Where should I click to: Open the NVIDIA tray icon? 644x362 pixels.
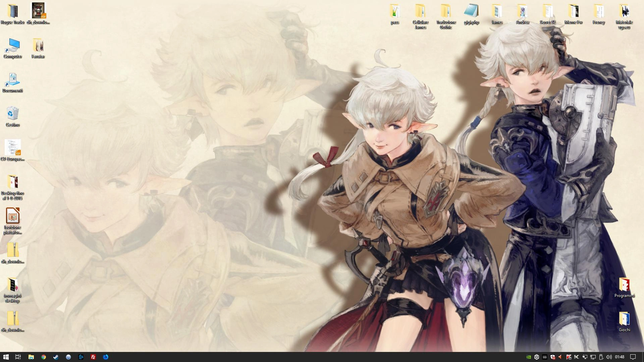[x=529, y=357]
